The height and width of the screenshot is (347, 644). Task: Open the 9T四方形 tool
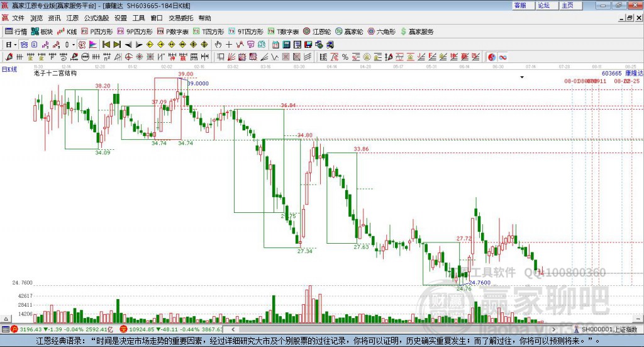click(246, 31)
